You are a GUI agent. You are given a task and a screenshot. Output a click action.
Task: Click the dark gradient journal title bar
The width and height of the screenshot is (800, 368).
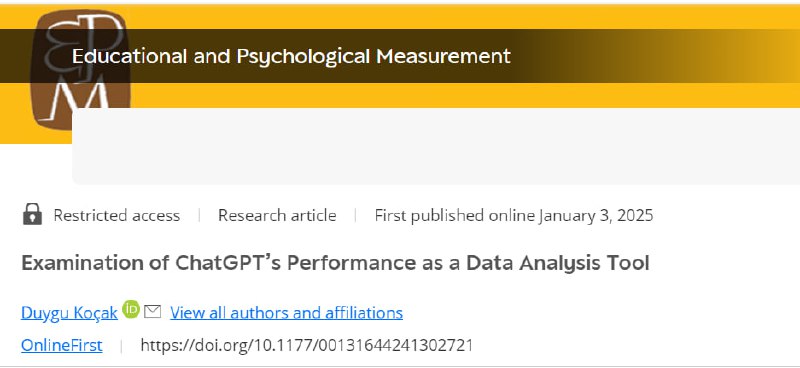click(400, 56)
